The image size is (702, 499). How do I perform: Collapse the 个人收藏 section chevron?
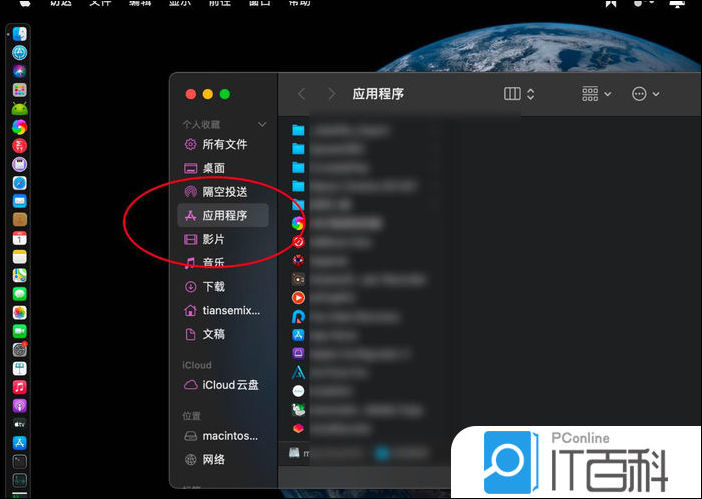click(x=262, y=124)
